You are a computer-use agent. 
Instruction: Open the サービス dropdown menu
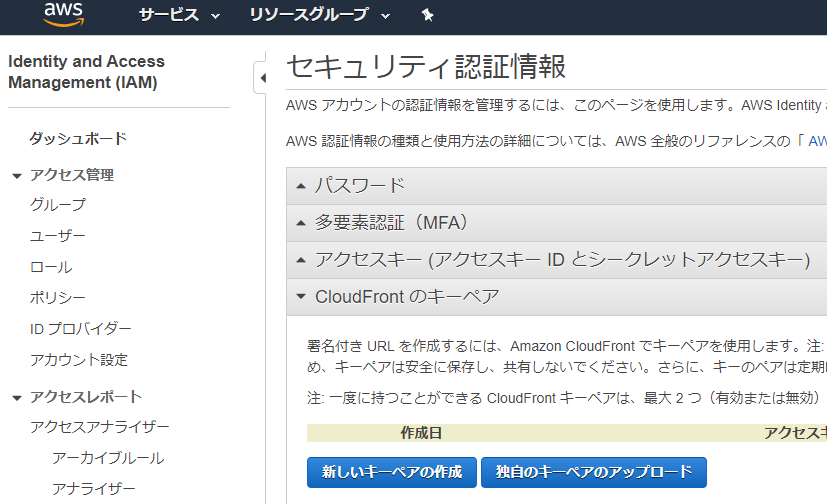179,15
